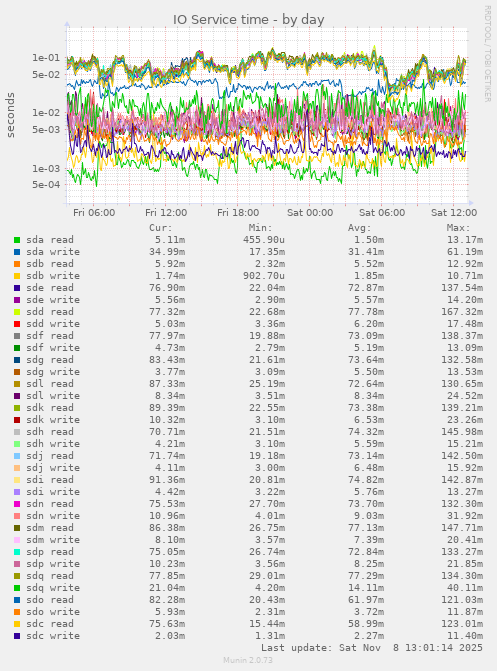Click the sdo read average value 61.97m

(x=366, y=600)
